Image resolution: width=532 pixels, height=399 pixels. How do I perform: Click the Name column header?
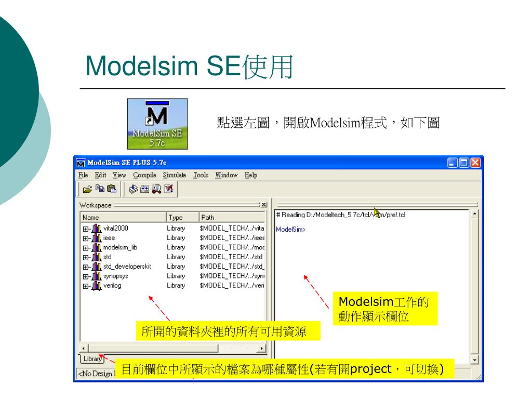(123, 217)
